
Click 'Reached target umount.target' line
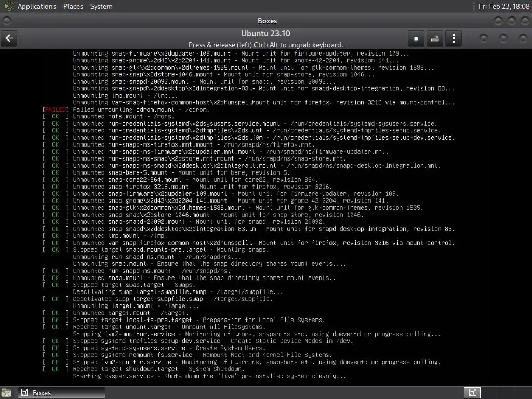coord(169,327)
